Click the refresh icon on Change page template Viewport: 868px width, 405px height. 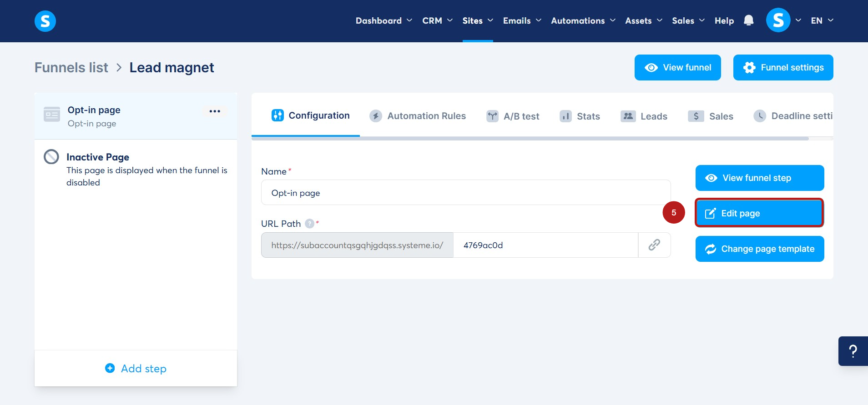(x=711, y=249)
